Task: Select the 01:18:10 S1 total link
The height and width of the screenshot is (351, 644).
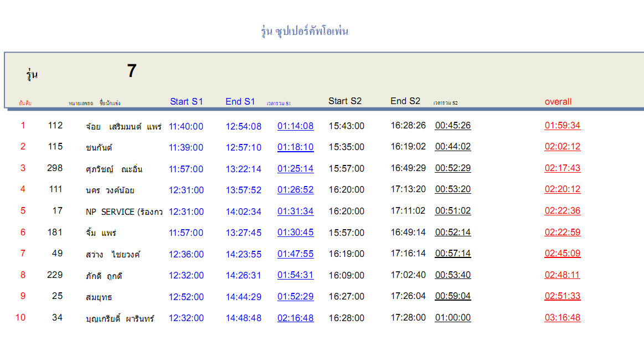Action: 295,147
